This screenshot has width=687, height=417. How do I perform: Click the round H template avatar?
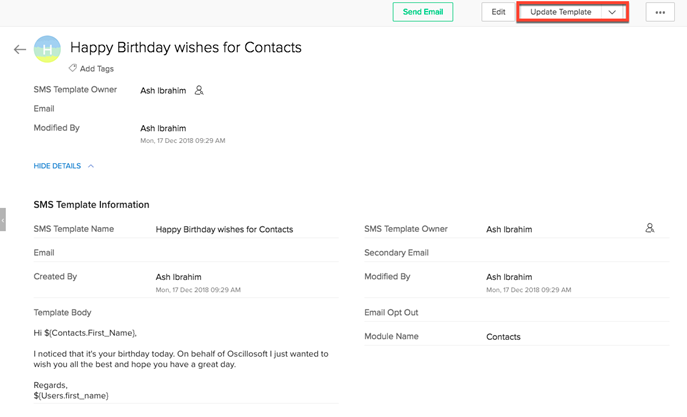click(x=47, y=49)
